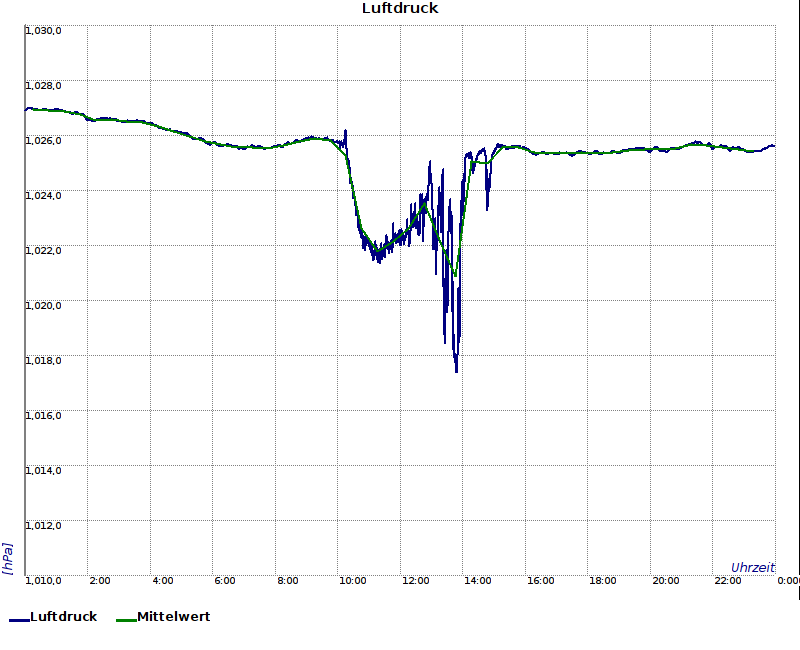Click the green Mittelwert legend swatch
800x650 pixels.
tap(127, 620)
